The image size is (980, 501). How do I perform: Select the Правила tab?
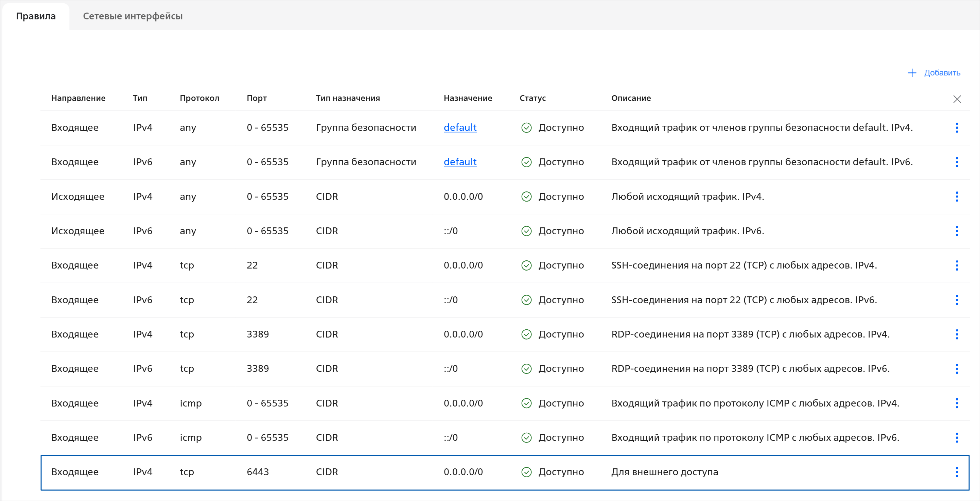pyautogui.click(x=36, y=16)
